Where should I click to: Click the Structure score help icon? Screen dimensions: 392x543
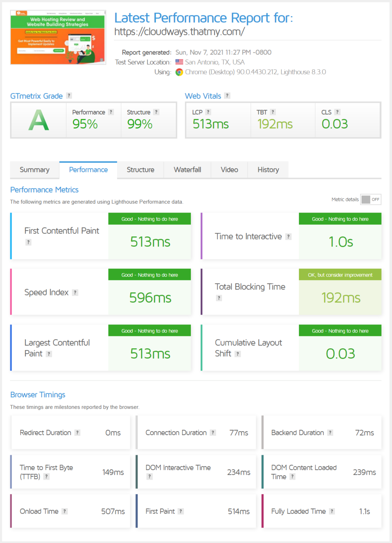click(156, 112)
